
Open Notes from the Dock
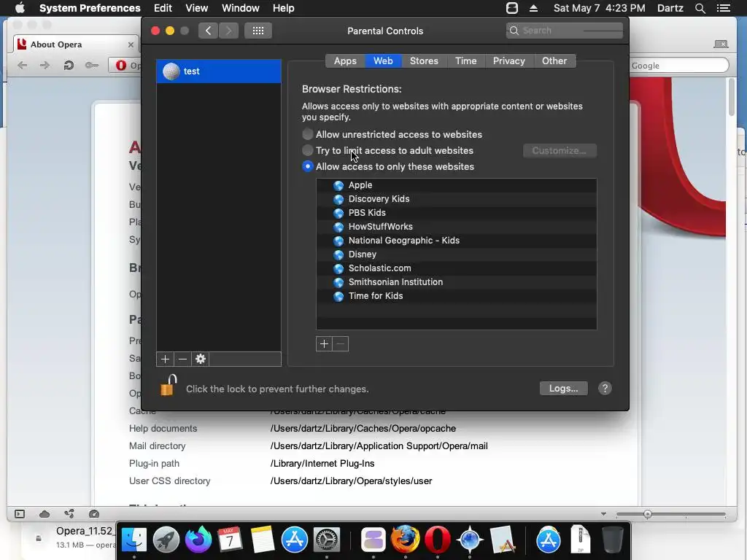pyautogui.click(x=263, y=540)
